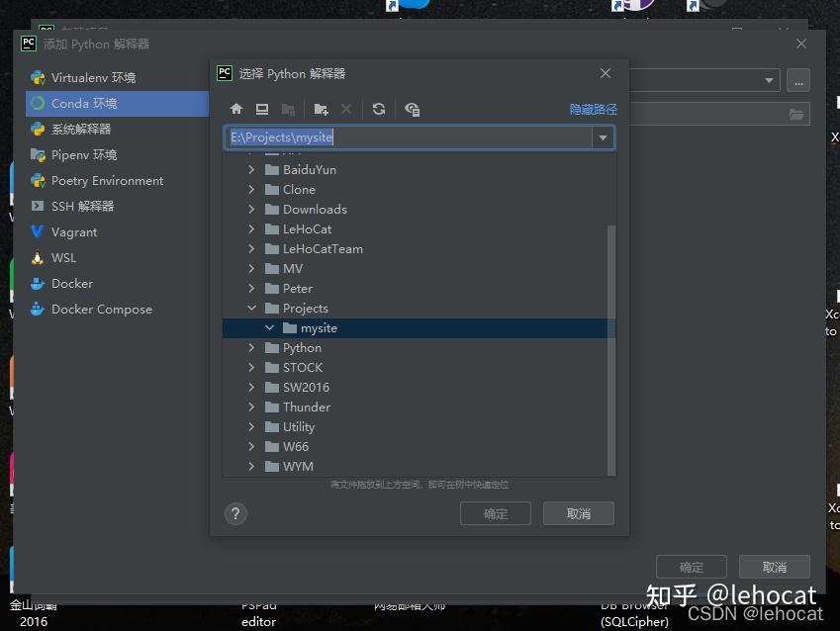
Task: Collapse the Projects folder
Action: pos(251,308)
